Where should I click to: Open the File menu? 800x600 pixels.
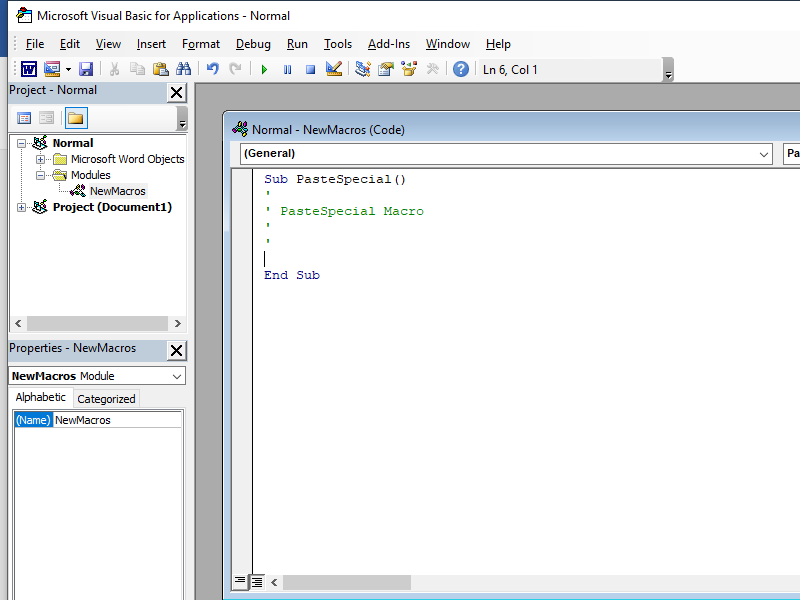[35, 44]
